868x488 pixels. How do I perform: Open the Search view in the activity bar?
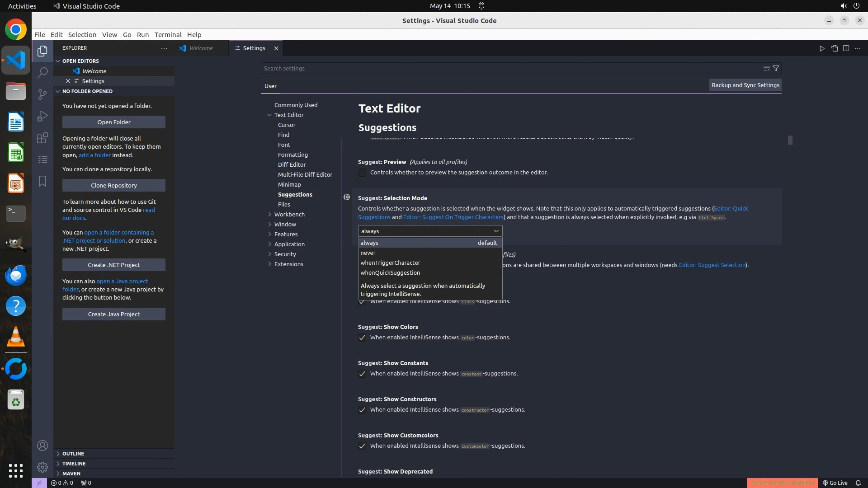(x=42, y=72)
